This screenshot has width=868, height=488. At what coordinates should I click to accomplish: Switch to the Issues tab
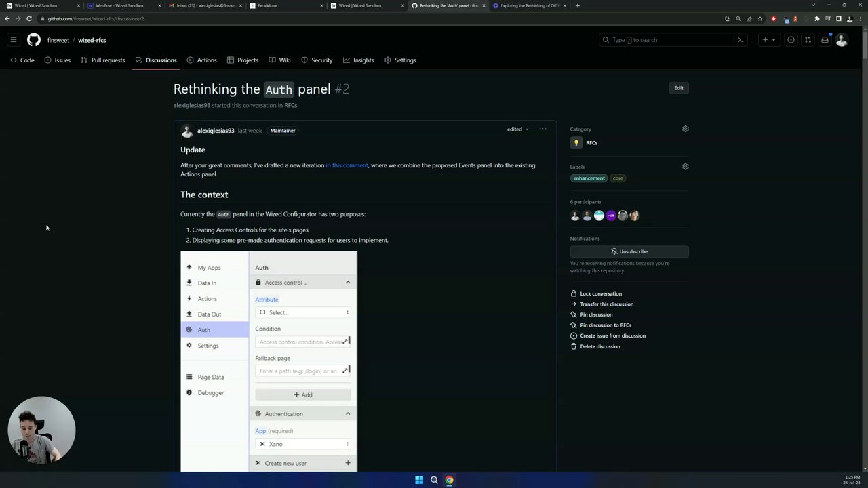(58, 60)
